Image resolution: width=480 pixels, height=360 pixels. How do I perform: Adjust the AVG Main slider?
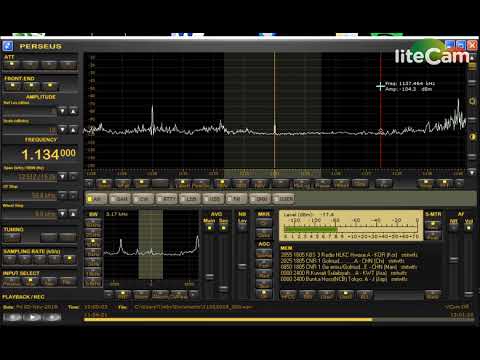[x=210, y=276]
